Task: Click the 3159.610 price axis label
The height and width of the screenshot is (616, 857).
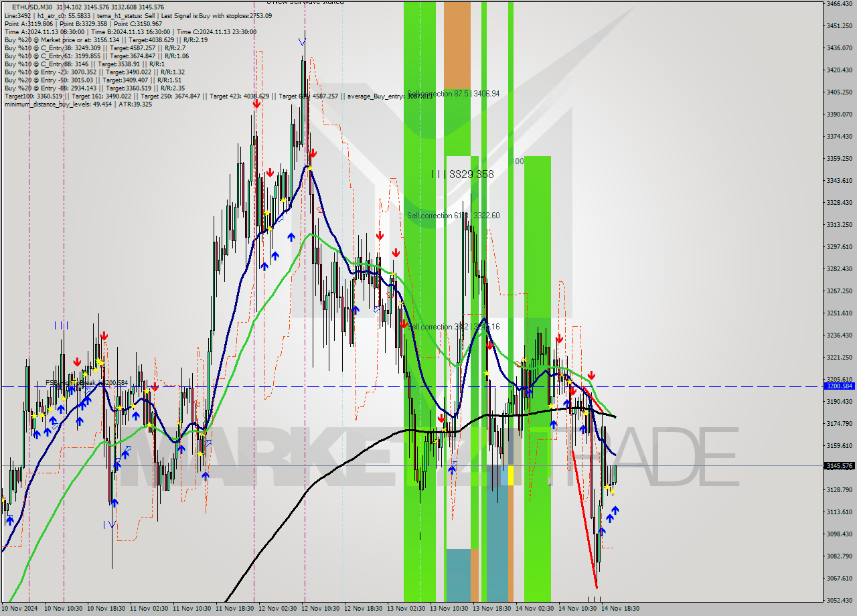Action: coord(839,445)
